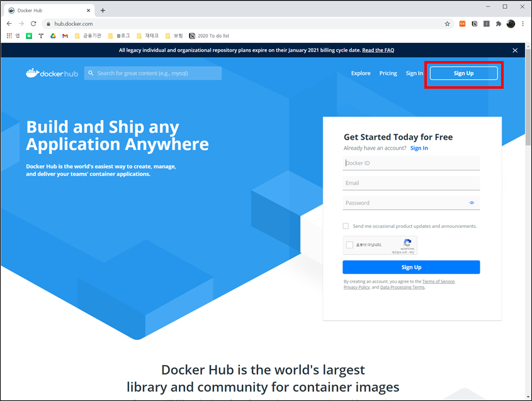
Task: Open the 재테크 bookmark folder
Action: point(147,36)
